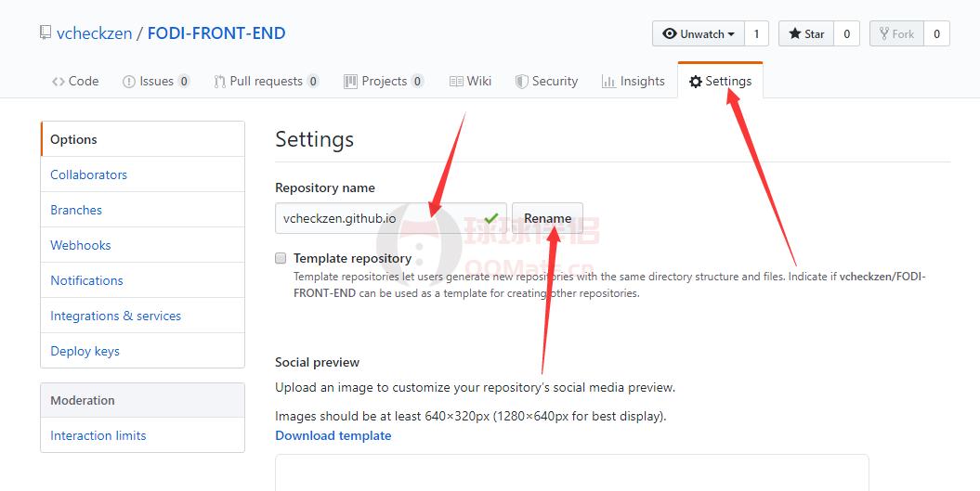980x491 pixels.
Task: Click the Pull requests branch icon
Action: (x=219, y=82)
